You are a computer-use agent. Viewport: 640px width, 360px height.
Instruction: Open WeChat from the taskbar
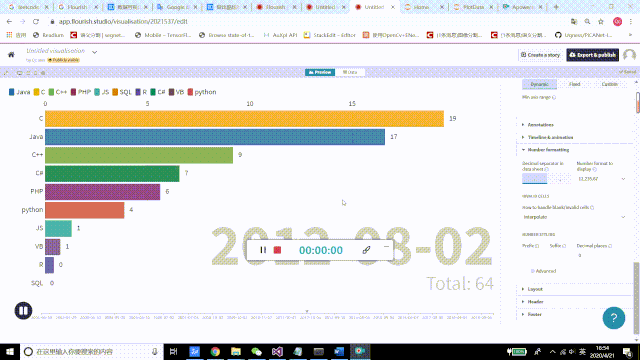[256, 351]
